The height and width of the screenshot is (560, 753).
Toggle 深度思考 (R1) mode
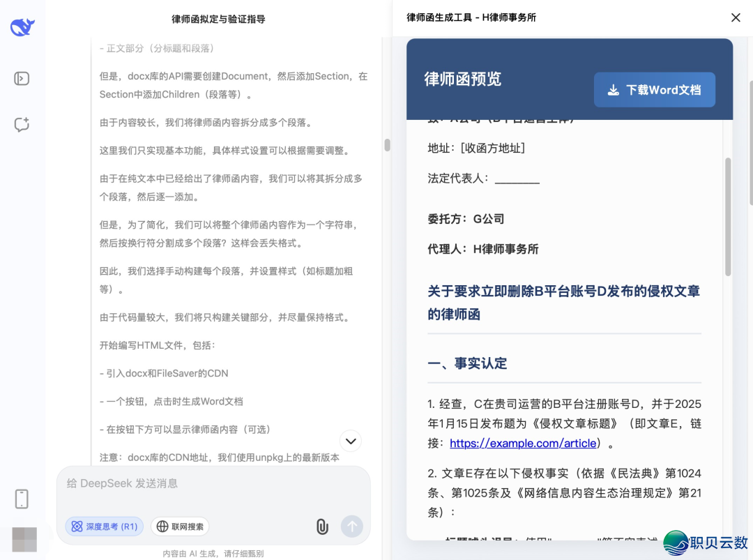click(105, 527)
